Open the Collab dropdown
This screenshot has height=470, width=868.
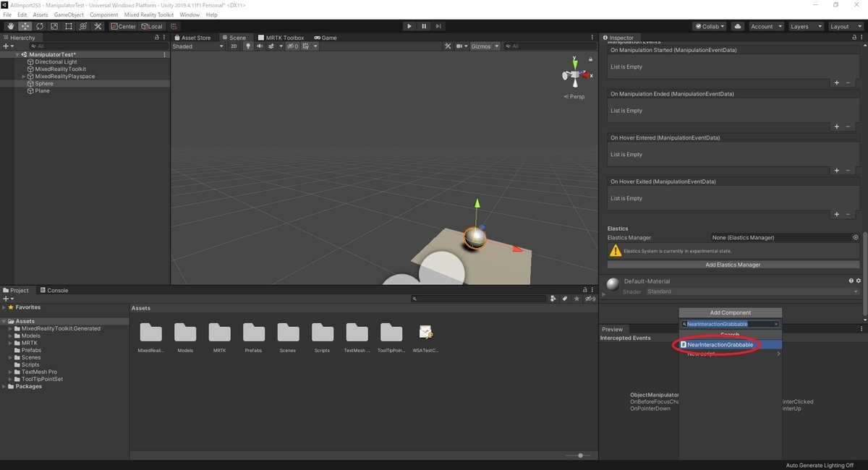click(710, 26)
